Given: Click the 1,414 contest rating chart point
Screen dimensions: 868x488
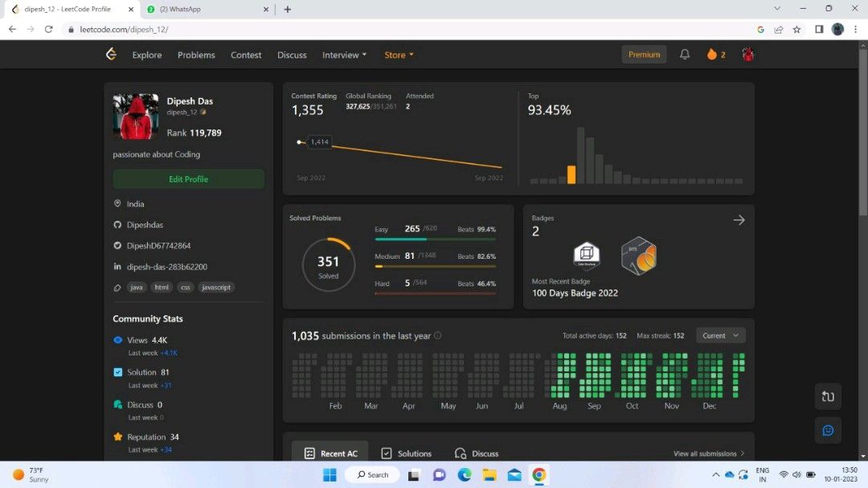Looking at the screenshot, I should point(300,142).
